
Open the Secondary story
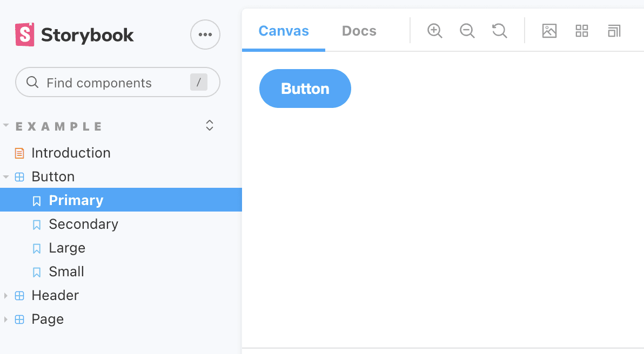click(83, 224)
